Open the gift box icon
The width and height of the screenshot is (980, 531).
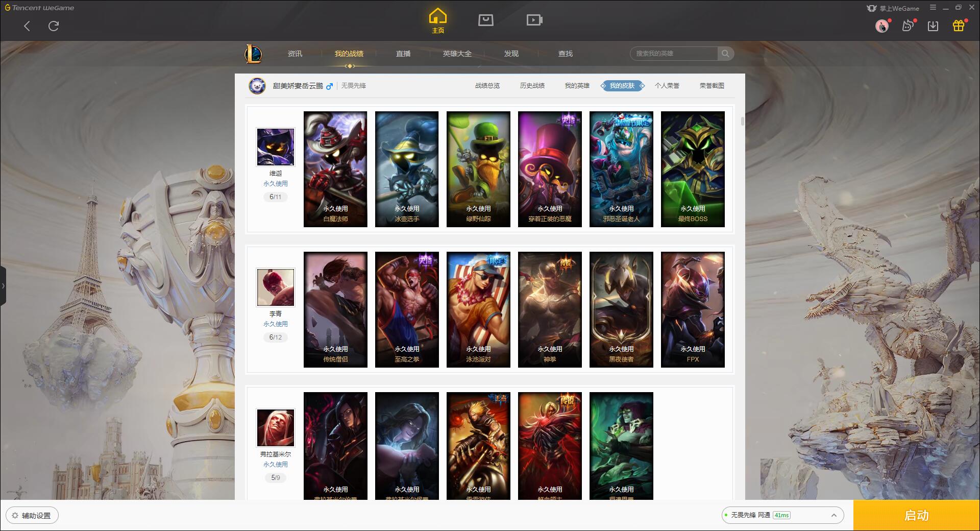[x=959, y=26]
